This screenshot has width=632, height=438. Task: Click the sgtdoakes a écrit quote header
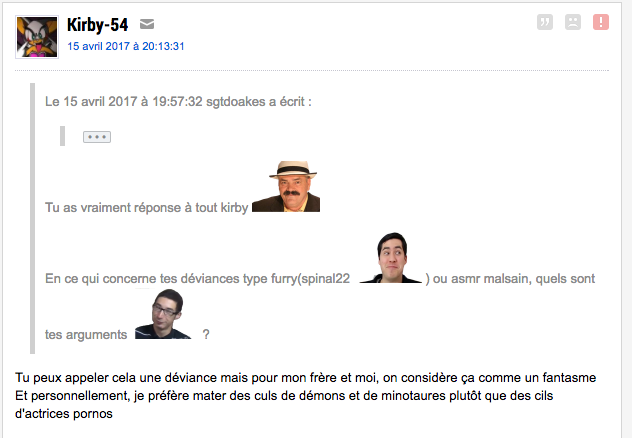[178, 102]
